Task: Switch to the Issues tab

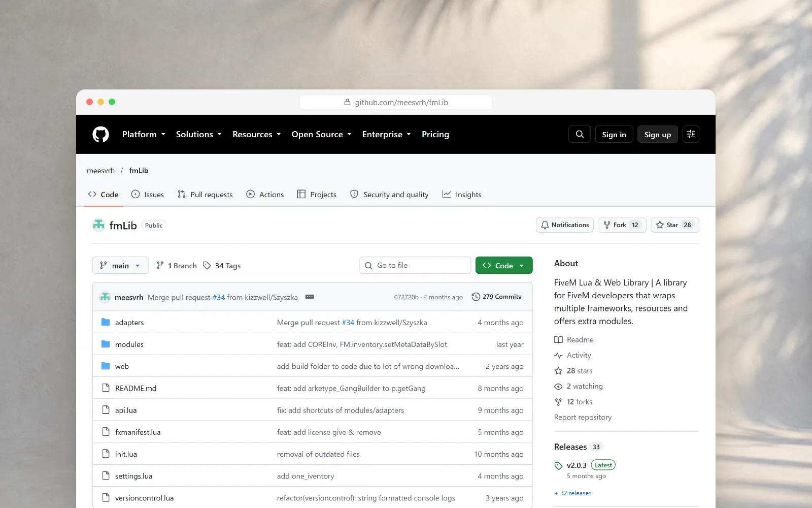Action: (x=148, y=195)
